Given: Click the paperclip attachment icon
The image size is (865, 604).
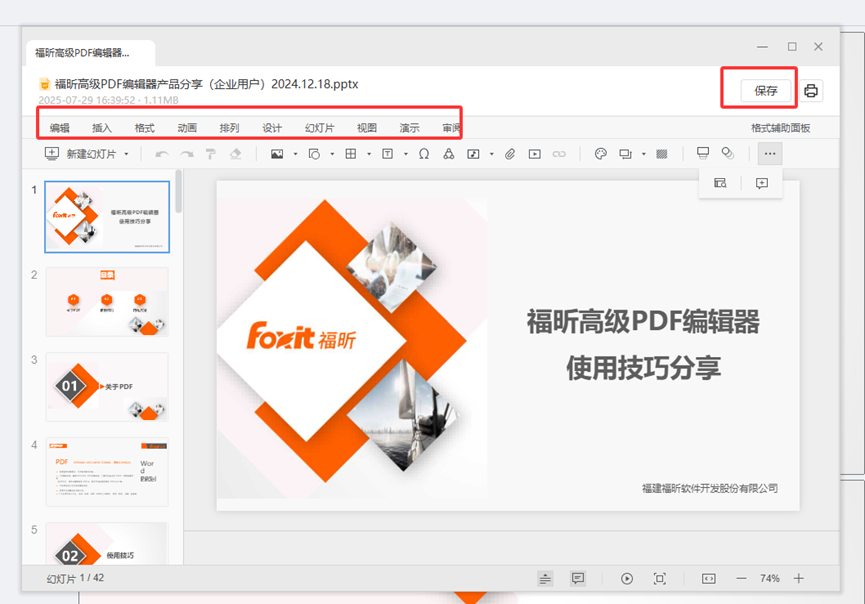Looking at the screenshot, I should [x=509, y=154].
